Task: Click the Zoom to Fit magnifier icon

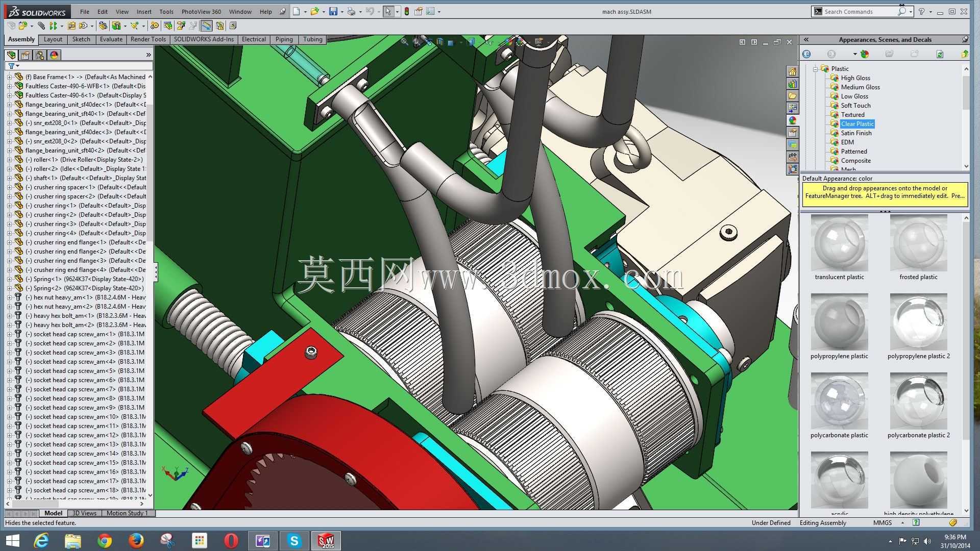Action: click(404, 42)
